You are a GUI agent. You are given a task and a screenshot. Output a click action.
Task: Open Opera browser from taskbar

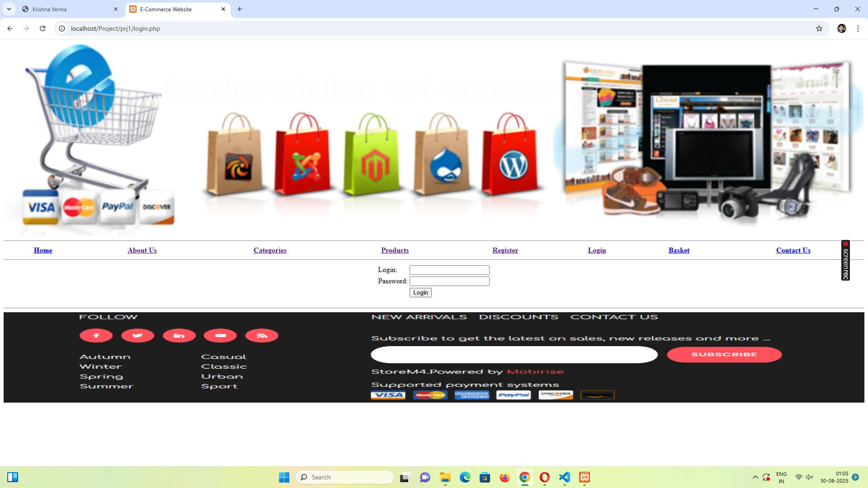point(545,477)
